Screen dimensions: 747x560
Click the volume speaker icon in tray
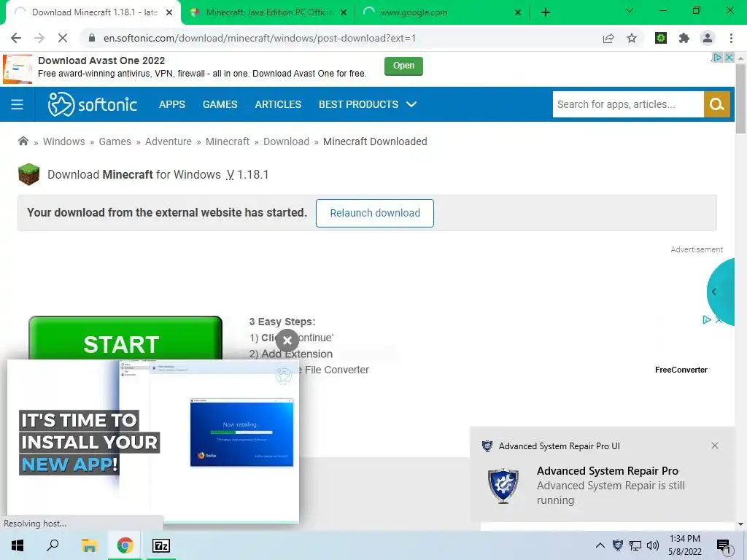coord(653,545)
